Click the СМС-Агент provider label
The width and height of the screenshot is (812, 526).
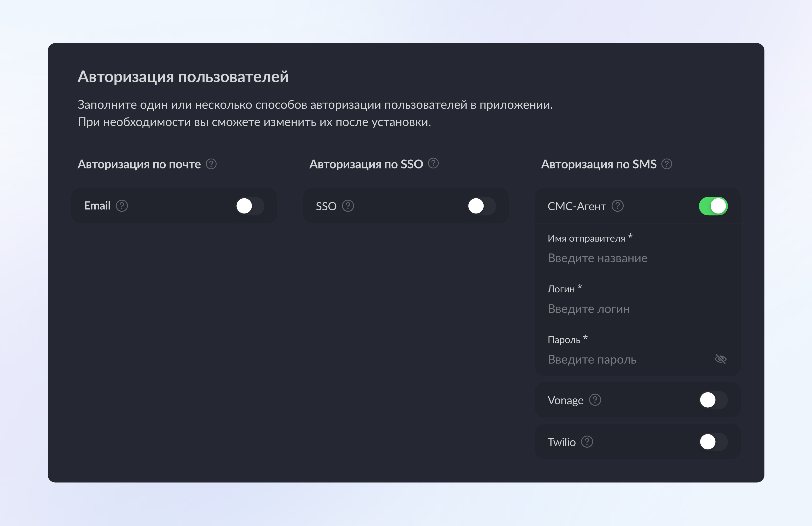[x=577, y=206]
